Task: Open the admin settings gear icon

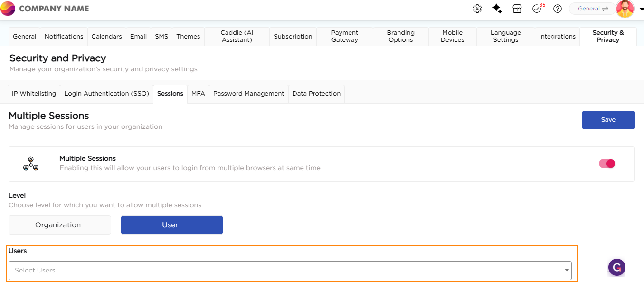Action: coord(477,9)
